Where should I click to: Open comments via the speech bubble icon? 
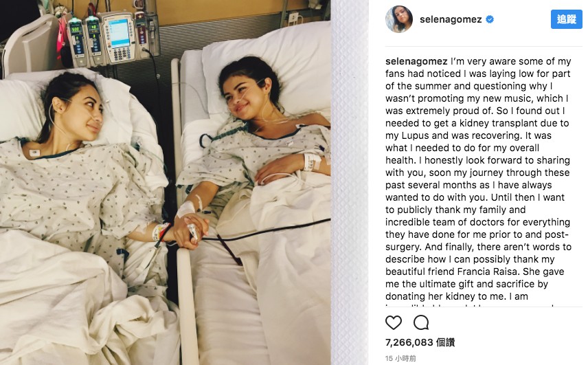pos(421,322)
